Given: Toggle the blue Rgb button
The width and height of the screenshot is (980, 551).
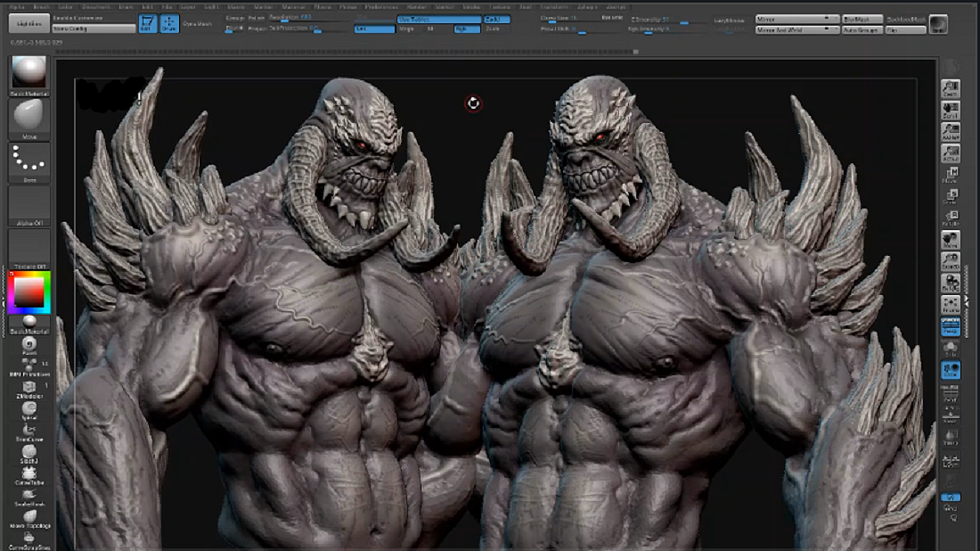Looking at the screenshot, I should coord(467,29).
